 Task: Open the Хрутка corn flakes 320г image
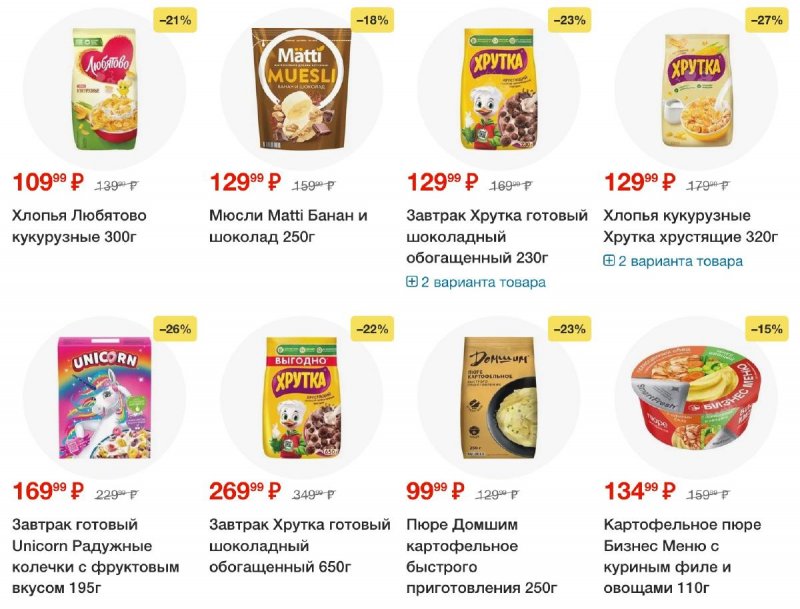point(696,89)
